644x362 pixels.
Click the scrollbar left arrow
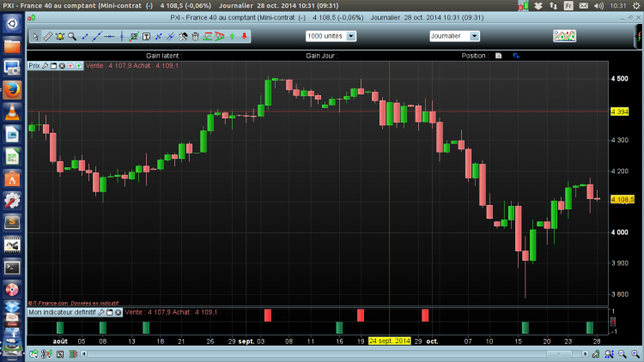click(x=84, y=353)
